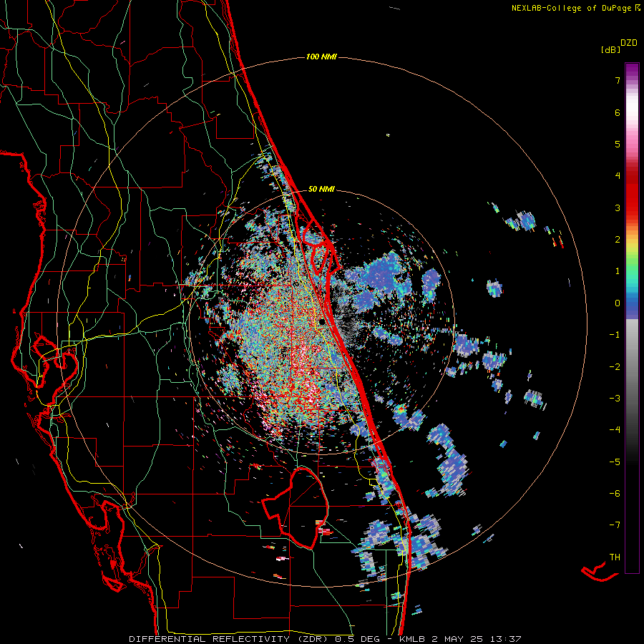Click the -6 value on the colorbar scale
644x644 pixels.
click(615, 494)
